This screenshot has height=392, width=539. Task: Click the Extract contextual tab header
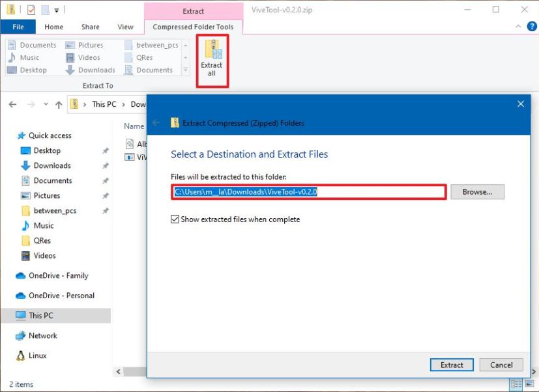coord(193,11)
